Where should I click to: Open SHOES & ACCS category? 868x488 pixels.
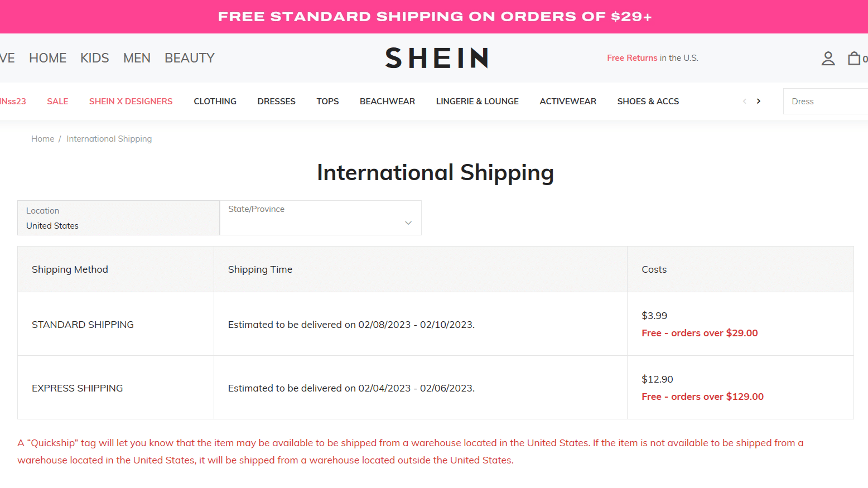pyautogui.click(x=648, y=102)
